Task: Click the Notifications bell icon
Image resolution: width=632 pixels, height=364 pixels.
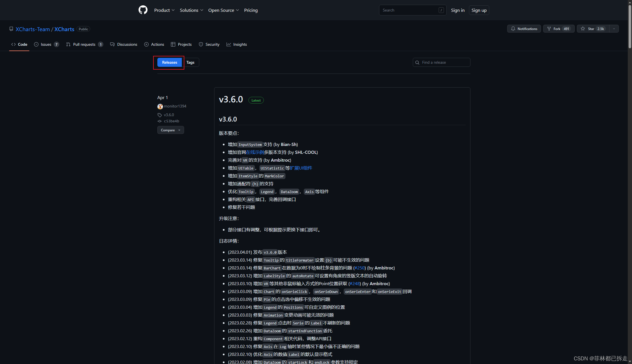Action: point(513,29)
